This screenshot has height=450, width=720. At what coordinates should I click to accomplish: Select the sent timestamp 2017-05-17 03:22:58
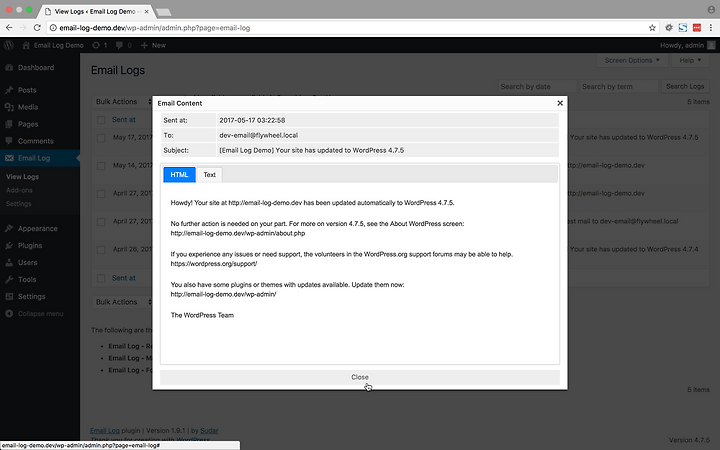(x=252, y=120)
